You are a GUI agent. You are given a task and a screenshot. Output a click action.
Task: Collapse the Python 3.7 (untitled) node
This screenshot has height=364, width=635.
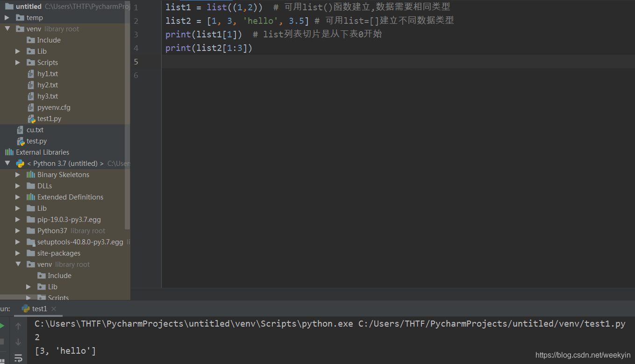click(x=7, y=164)
